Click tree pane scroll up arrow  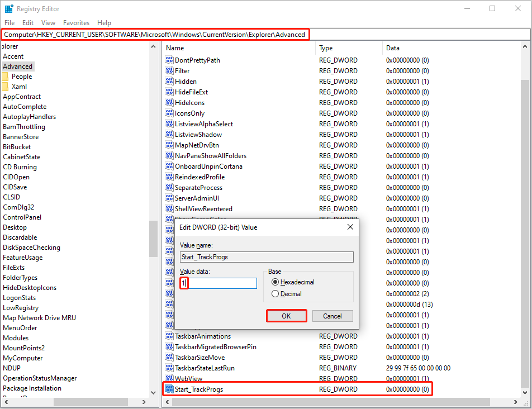[x=153, y=46]
